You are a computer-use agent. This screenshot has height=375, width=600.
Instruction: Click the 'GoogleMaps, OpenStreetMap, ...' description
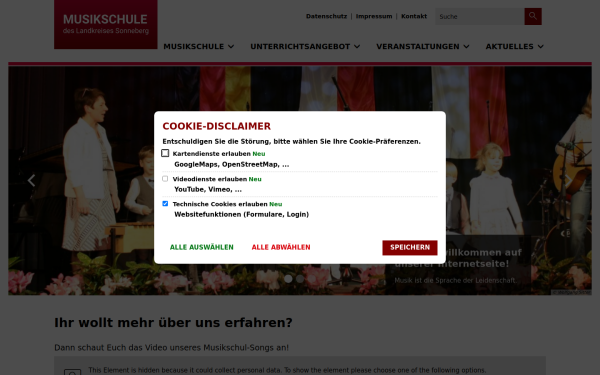tap(232, 165)
